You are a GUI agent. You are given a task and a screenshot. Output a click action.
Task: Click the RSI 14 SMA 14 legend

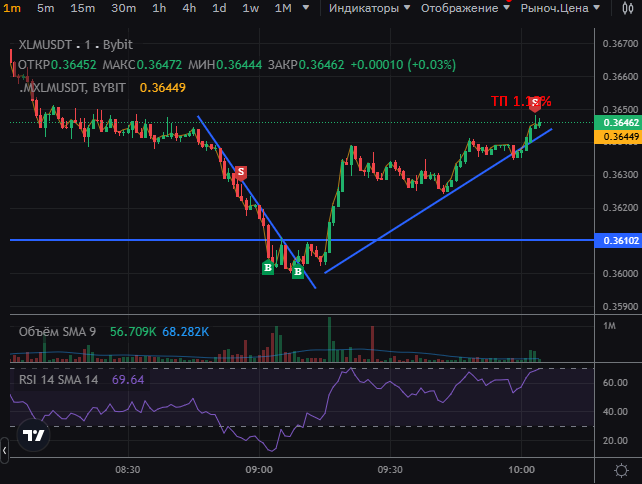point(59,380)
